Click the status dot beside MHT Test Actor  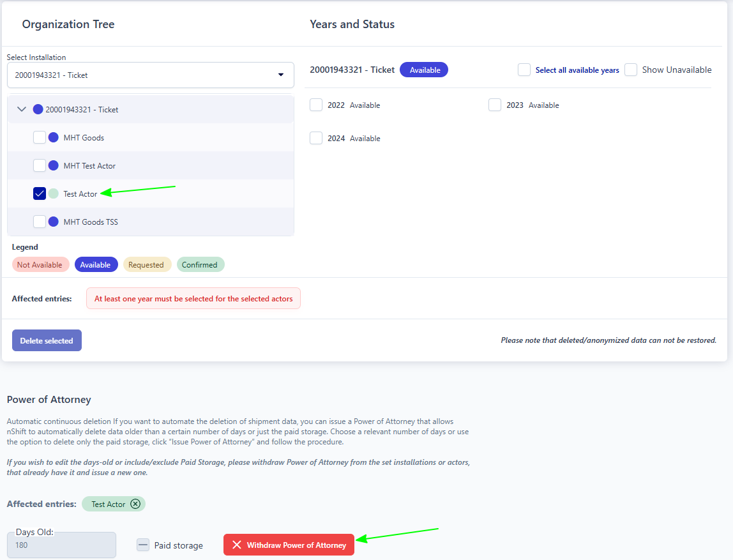point(54,165)
